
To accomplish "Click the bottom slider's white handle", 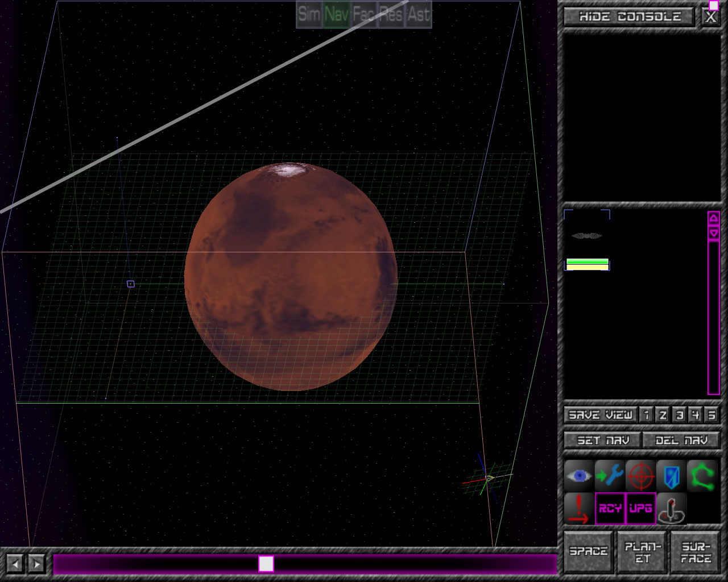I will 266,564.
